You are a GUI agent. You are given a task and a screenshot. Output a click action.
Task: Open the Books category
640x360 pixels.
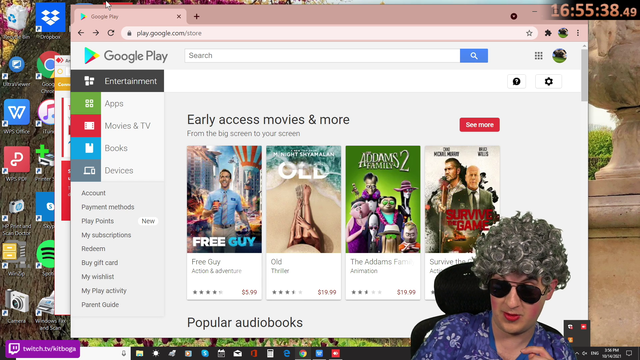tap(118, 148)
